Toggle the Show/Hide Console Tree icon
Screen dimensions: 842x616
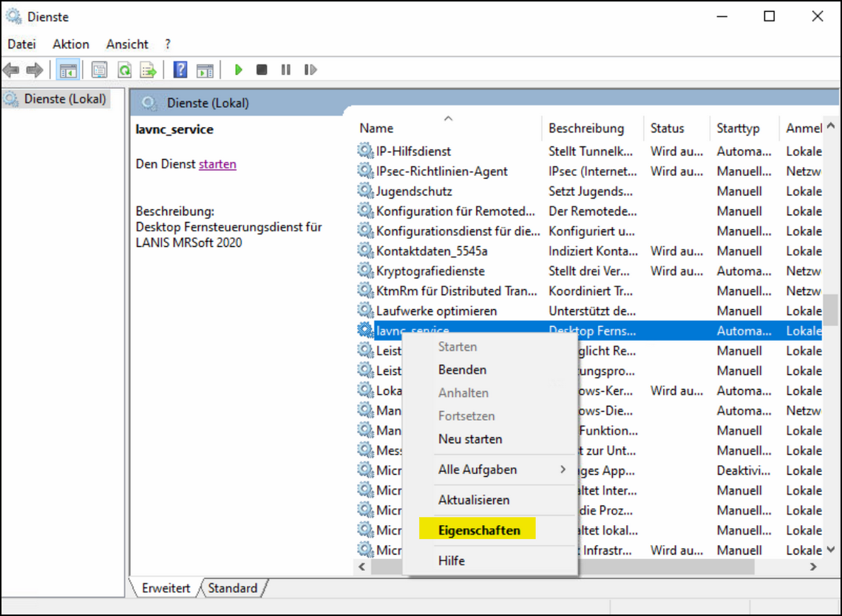coord(68,70)
